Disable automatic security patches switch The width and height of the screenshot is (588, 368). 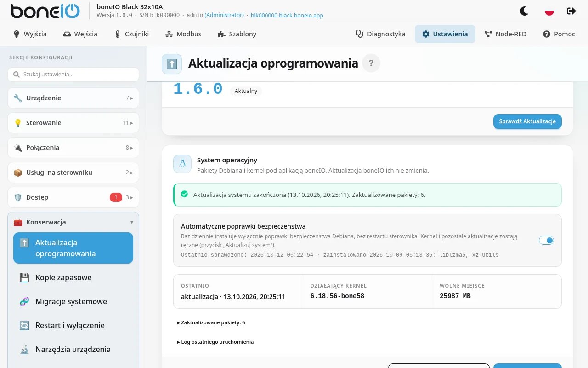(x=546, y=240)
